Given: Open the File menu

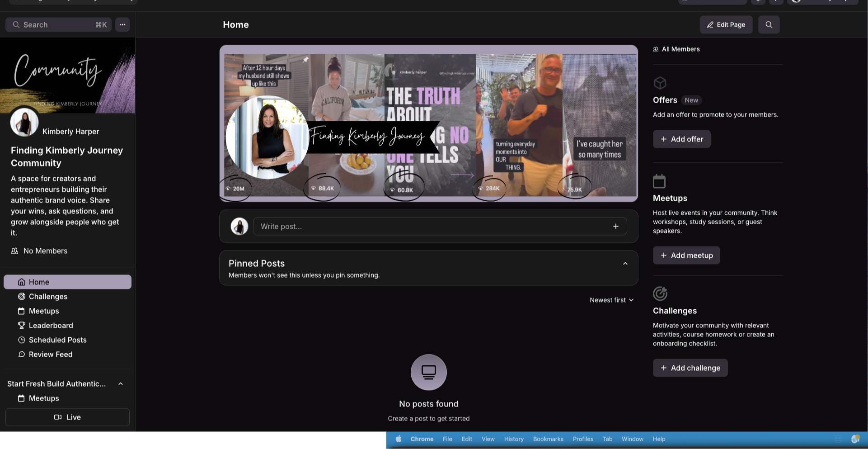Looking at the screenshot, I should pos(447,439).
